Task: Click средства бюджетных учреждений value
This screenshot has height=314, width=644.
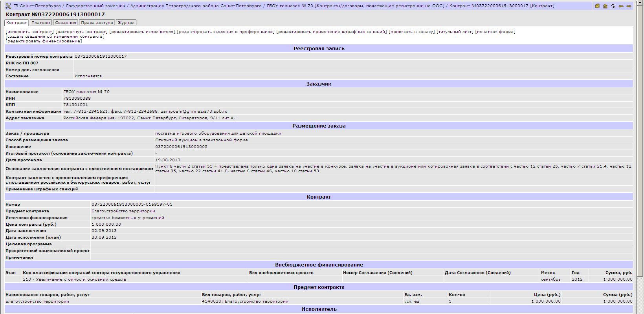Action: pyautogui.click(x=128, y=218)
